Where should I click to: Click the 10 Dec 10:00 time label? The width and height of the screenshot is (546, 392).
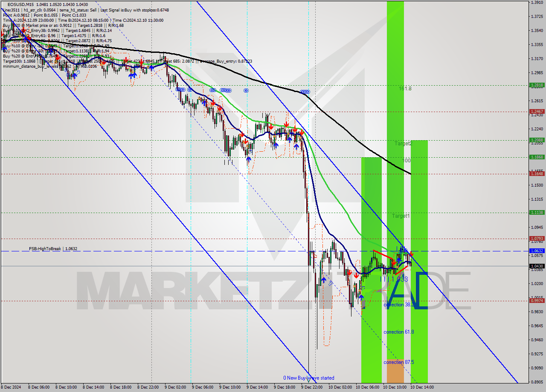(x=395, y=387)
